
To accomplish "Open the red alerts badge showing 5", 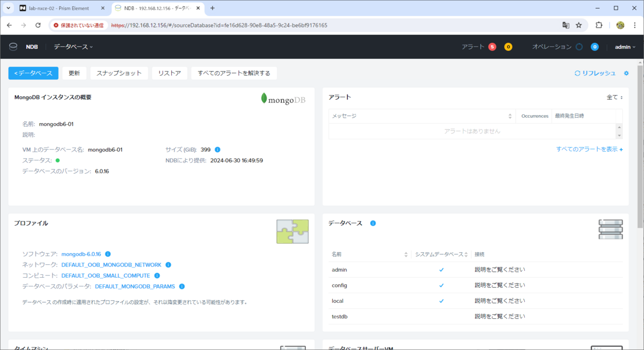I will pyautogui.click(x=492, y=47).
